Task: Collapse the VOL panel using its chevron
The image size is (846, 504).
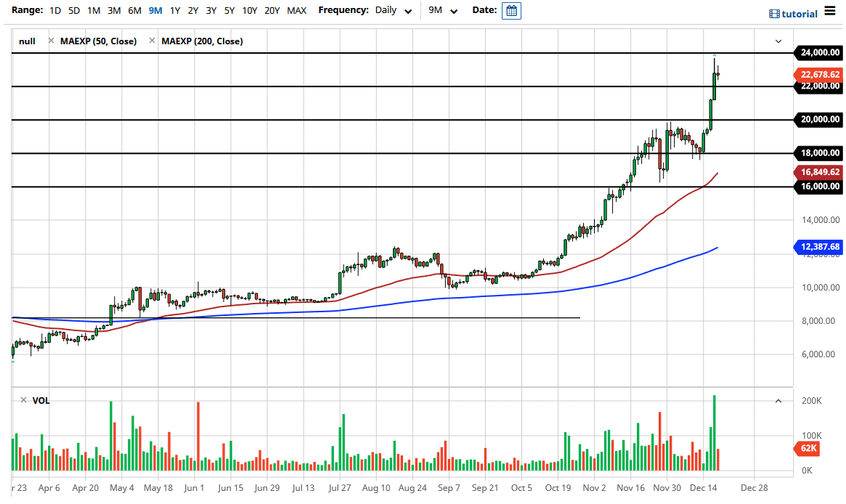Action: tap(778, 400)
